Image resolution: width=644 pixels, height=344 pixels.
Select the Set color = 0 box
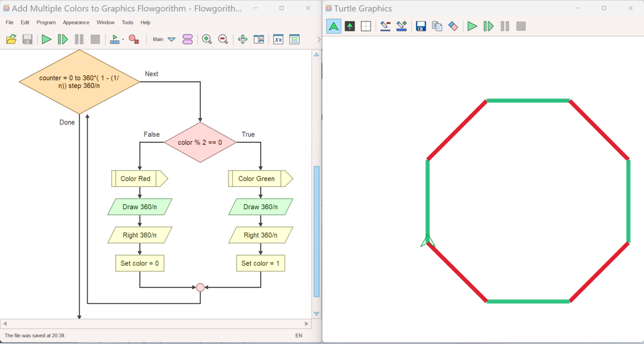click(x=140, y=263)
